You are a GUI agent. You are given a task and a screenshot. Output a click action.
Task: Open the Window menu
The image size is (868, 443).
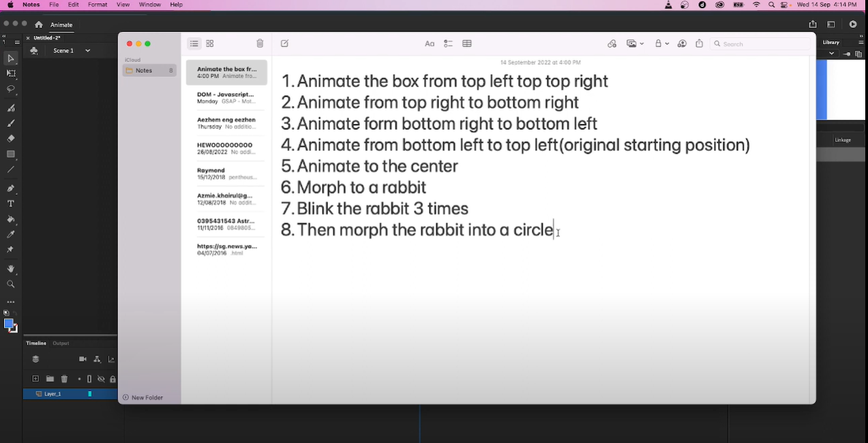coord(149,5)
